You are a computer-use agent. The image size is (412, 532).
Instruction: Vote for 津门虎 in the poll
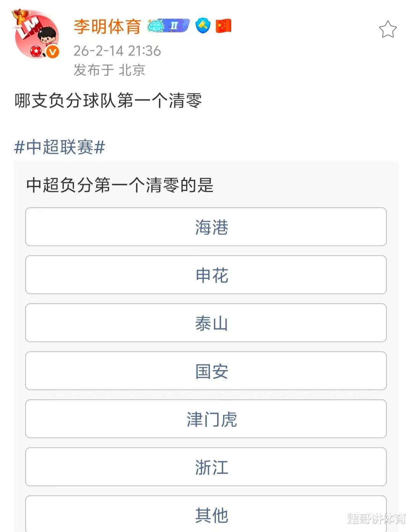[x=206, y=419]
